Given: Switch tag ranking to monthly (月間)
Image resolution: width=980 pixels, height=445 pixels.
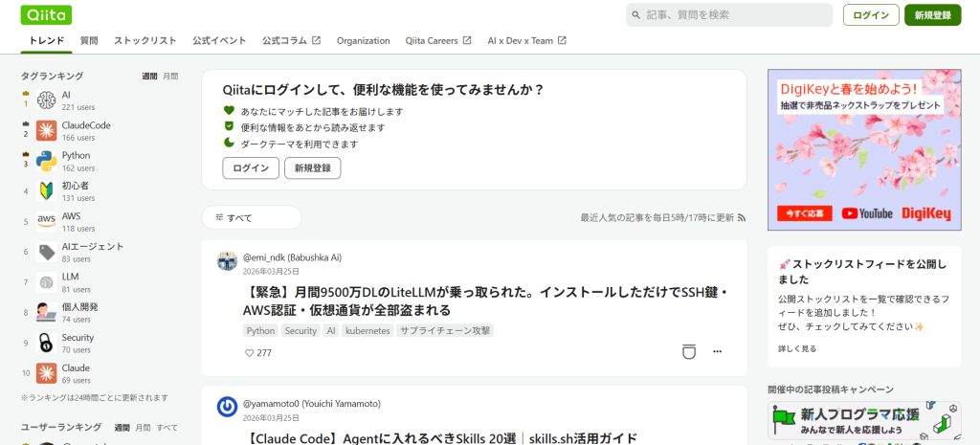Looking at the screenshot, I should pos(170,76).
